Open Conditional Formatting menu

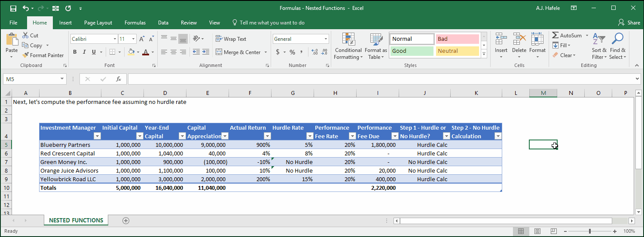pos(348,46)
